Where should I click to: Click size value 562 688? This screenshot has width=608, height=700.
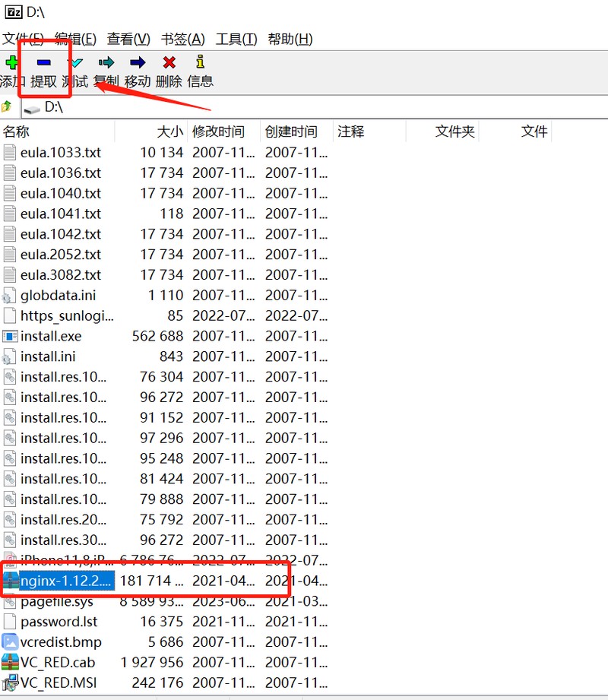coord(157,336)
